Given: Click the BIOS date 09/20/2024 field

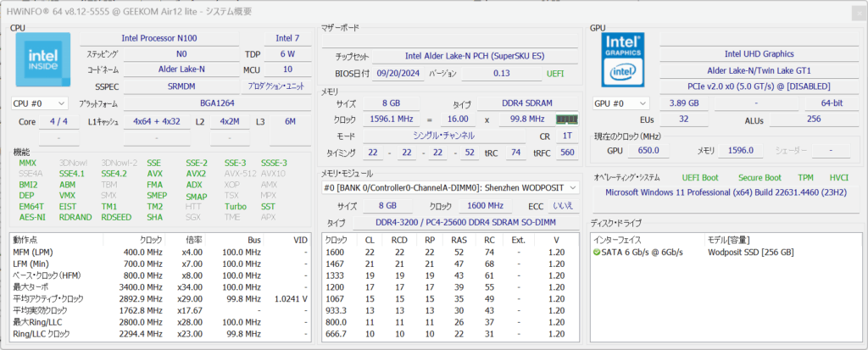Looking at the screenshot, I should 398,74.
